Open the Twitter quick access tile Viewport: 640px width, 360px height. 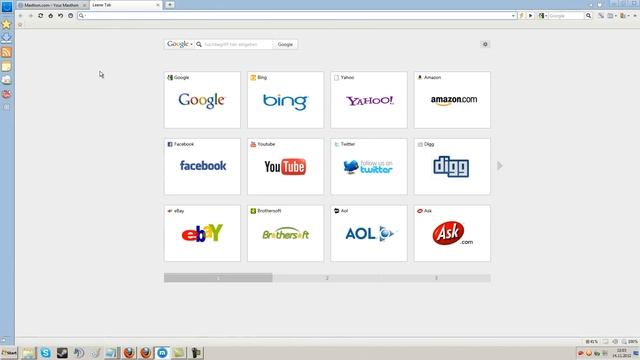(369, 167)
